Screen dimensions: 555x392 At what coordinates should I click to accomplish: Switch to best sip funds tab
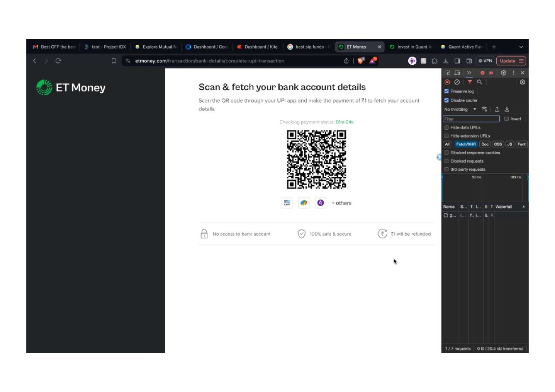(309, 47)
